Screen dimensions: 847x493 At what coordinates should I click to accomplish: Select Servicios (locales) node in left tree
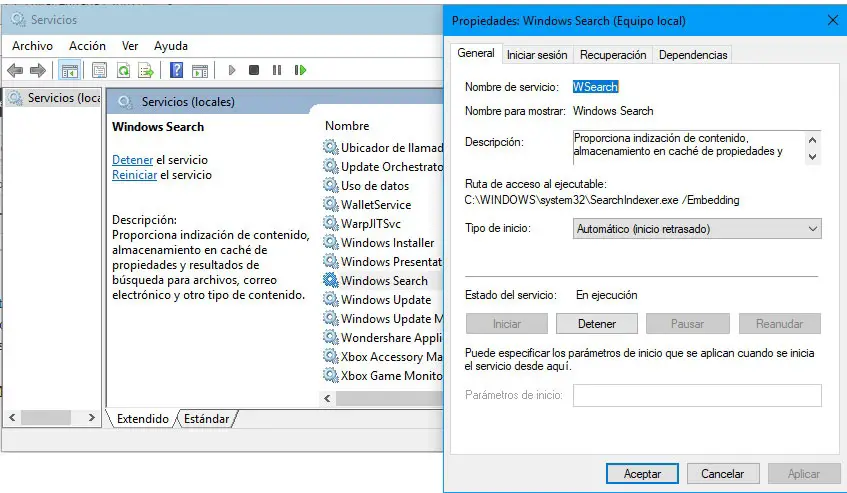point(54,98)
